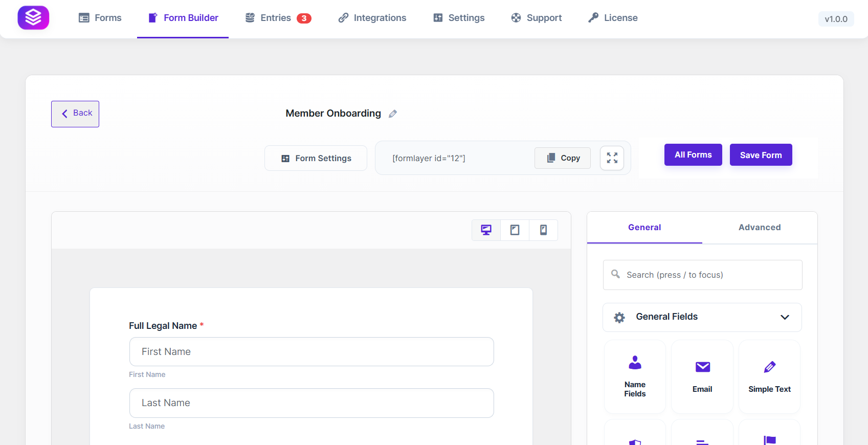Click the First Name helper caption

[x=147, y=374]
